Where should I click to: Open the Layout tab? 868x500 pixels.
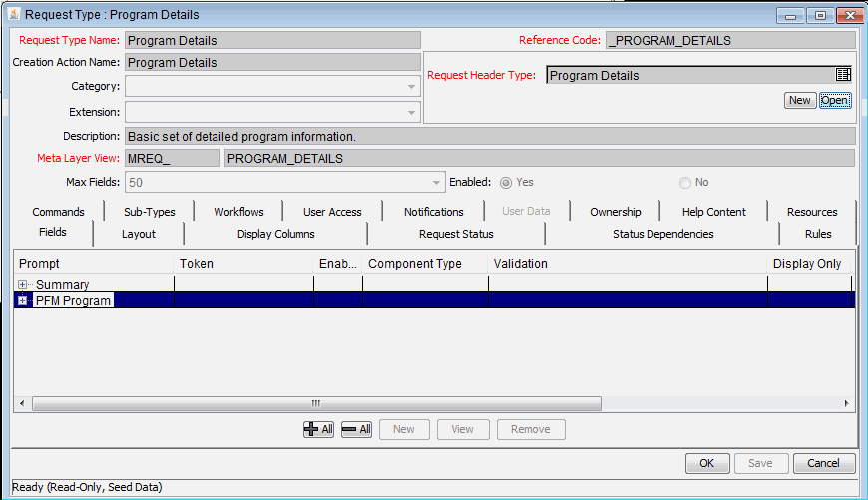(139, 234)
